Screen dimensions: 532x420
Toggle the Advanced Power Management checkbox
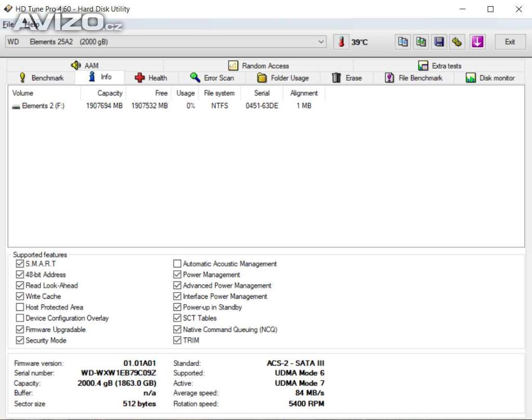(x=177, y=285)
